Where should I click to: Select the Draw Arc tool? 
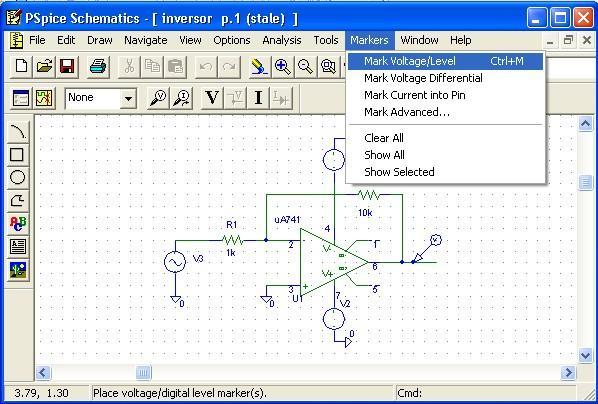[18, 132]
